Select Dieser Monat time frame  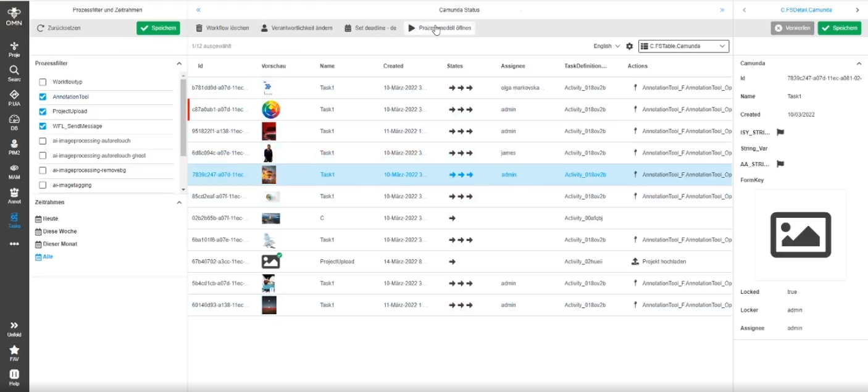(x=56, y=244)
